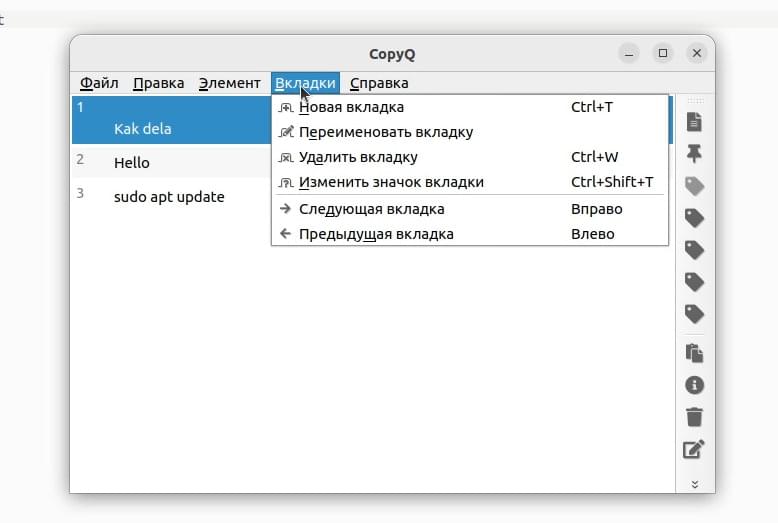Open the Справка menu
The width and height of the screenshot is (778, 523).
379,83
